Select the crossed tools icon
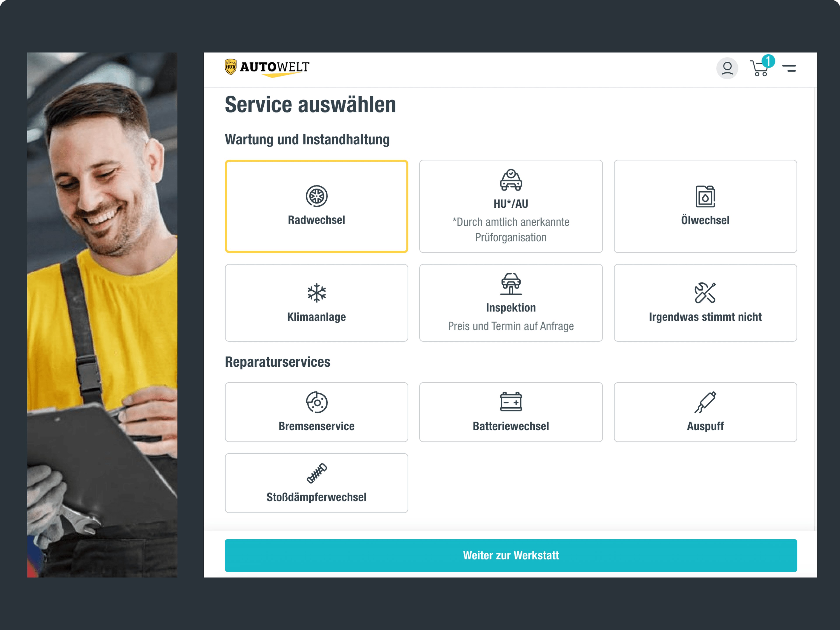The width and height of the screenshot is (840, 630). [705, 293]
